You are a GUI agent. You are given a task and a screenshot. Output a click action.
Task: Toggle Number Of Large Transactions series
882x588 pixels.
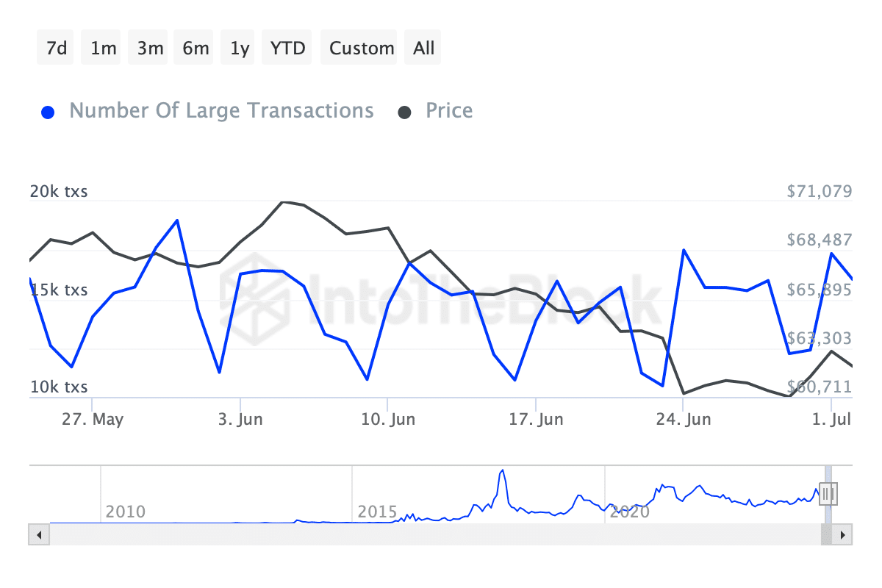click(221, 111)
